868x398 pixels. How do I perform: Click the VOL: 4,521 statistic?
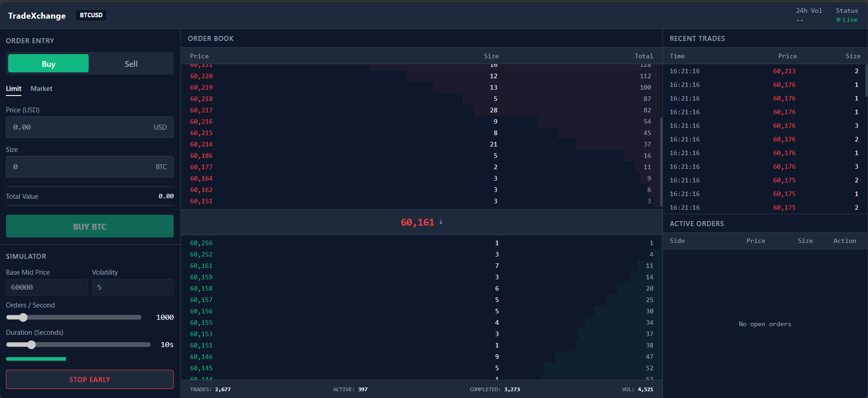point(637,389)
